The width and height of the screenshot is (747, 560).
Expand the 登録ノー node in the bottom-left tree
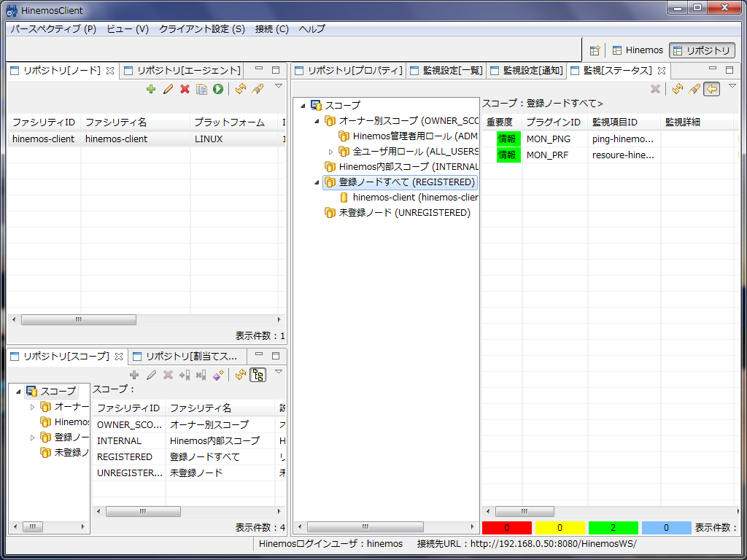point(32,437)
